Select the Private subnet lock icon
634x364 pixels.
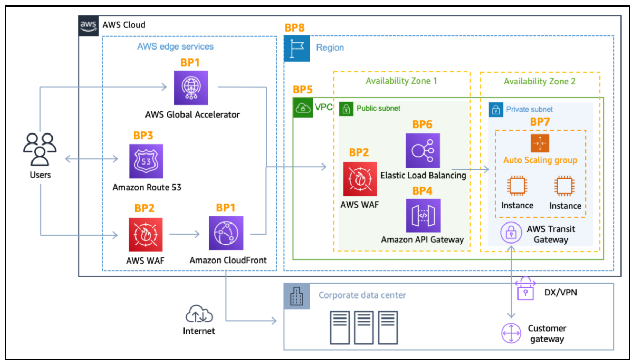click(496, 110)
